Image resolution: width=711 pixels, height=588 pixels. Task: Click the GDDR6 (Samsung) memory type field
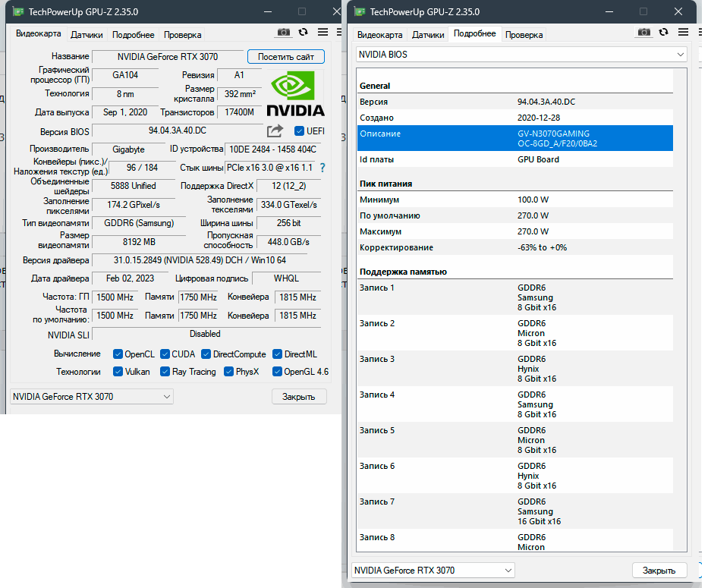click(x=139, y=223)
